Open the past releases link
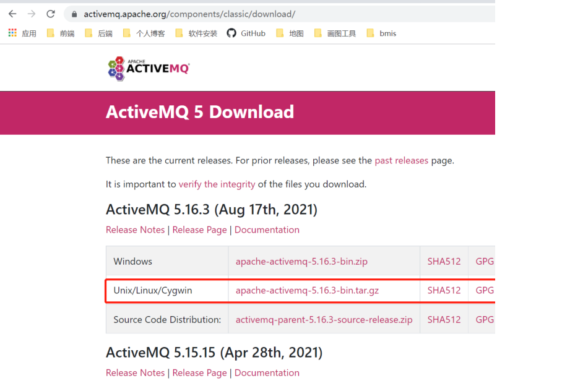The width and height of the screenshot is (588, 391). pos(401,160)
